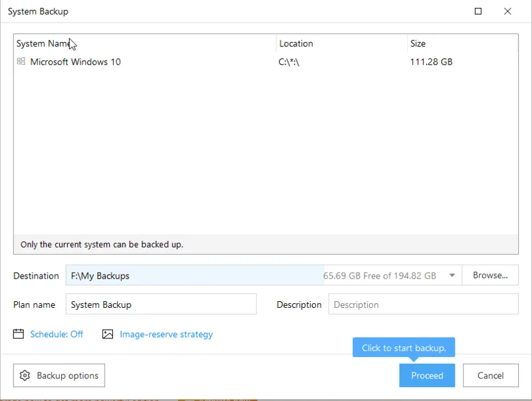Click the gear icon in Backup options
This screenshot has width=532, height=401.
pyautogui.click(x=25, y=376)
